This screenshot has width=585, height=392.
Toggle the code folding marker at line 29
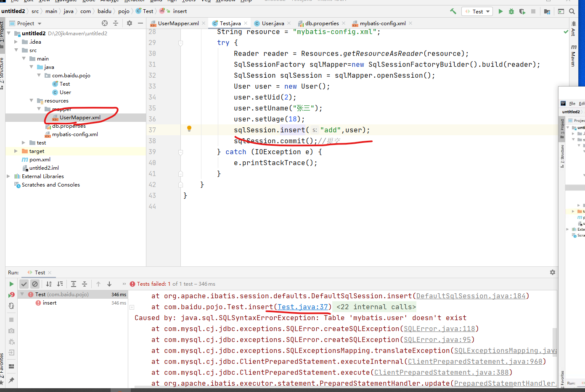pyautogui.click(x=180, y=43)
